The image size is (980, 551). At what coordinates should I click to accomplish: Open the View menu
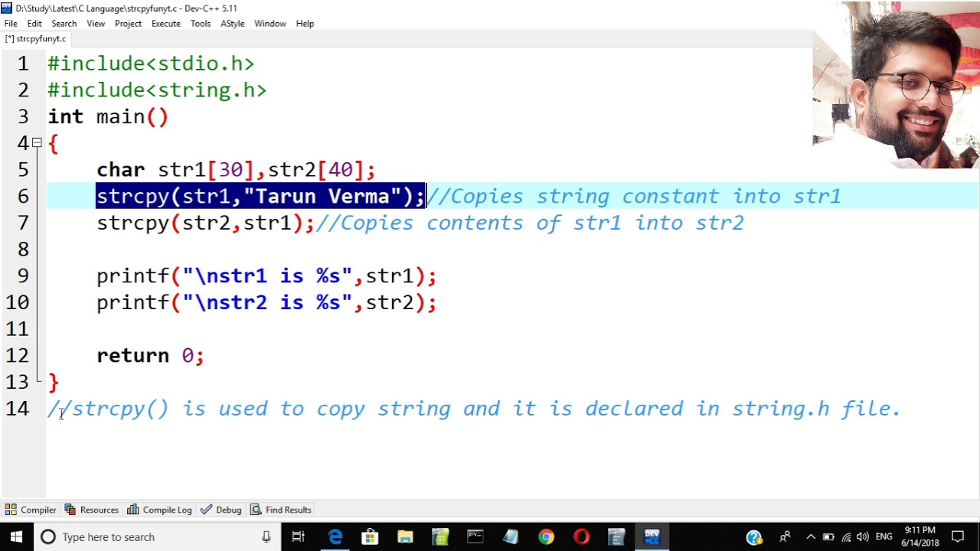coord(96,24)
